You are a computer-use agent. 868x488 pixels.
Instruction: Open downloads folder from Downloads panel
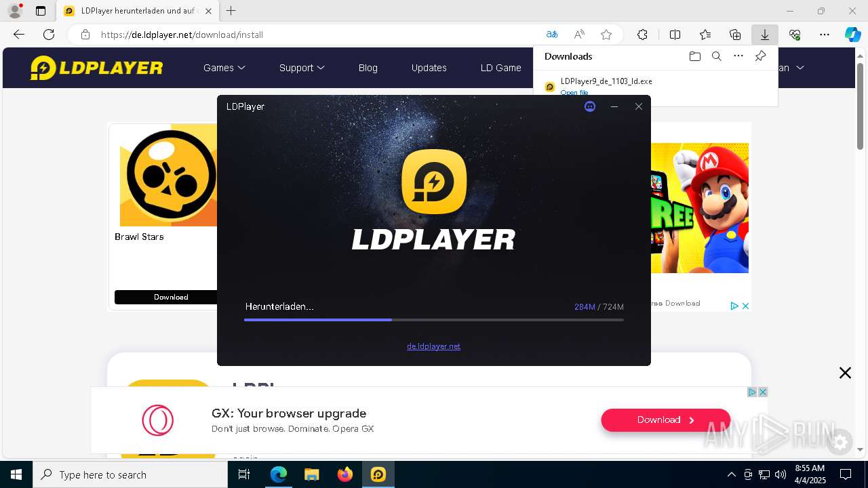[x=695, y=56]
